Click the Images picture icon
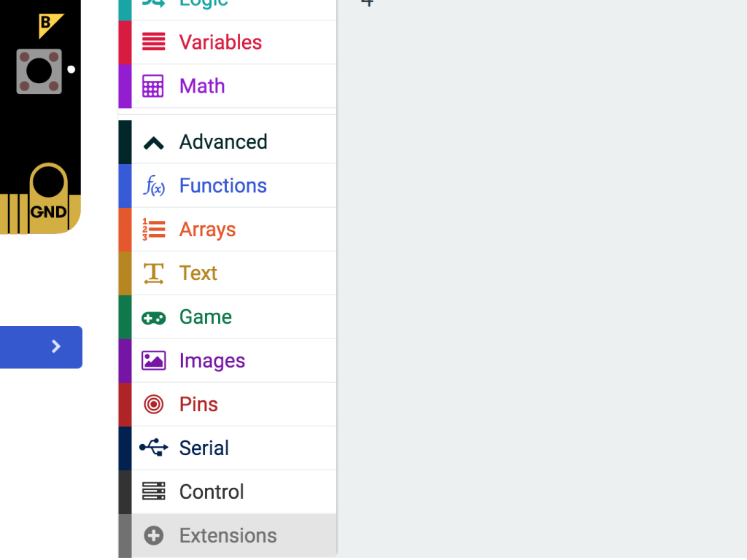 [x=153, y=360]
